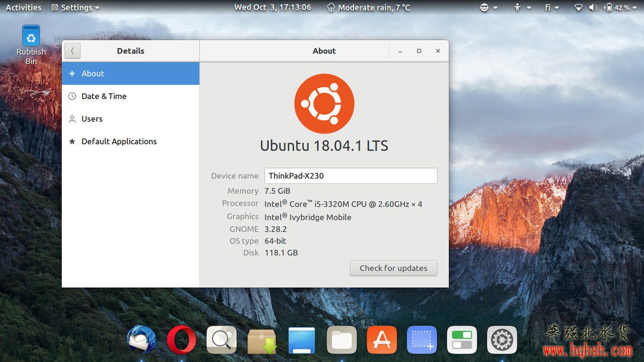Open the package installer box icon
Image resolution: width=644 pixels, height=362 pixels.
[261, 341]
